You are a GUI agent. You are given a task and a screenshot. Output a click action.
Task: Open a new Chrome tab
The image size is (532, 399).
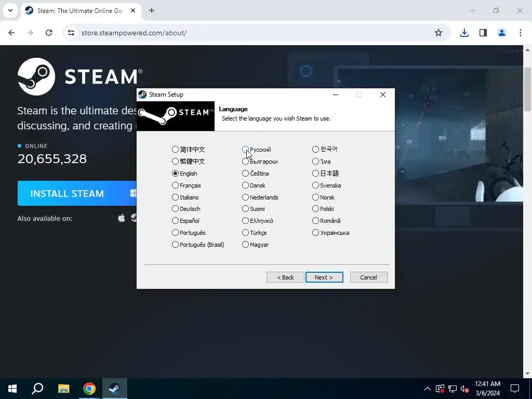pos(152,10)
